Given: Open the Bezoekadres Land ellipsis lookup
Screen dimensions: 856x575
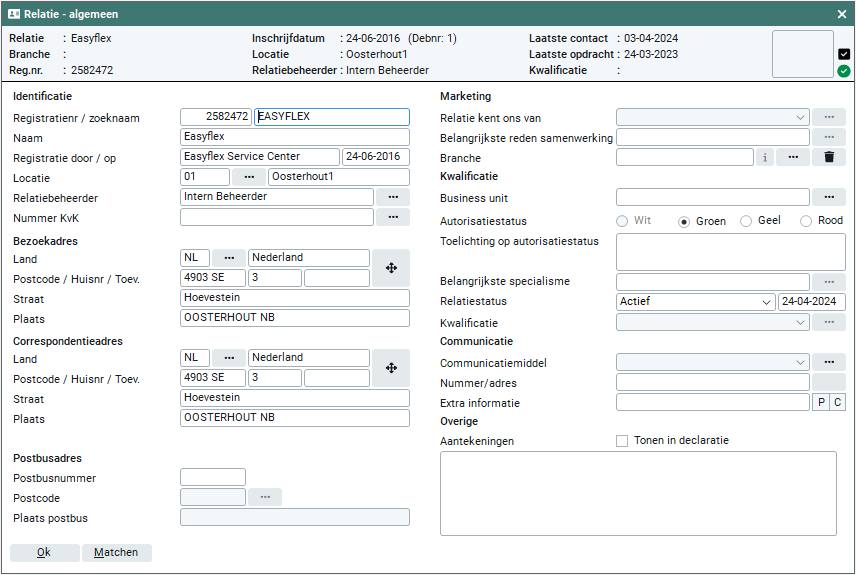Looking at the screenshot, I should point(229,258).
